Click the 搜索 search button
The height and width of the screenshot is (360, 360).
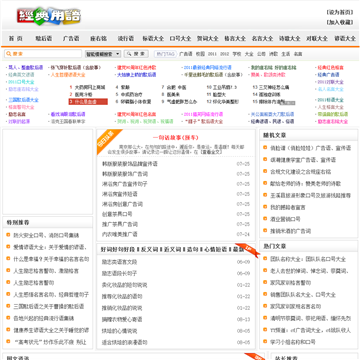coord(136,54)
